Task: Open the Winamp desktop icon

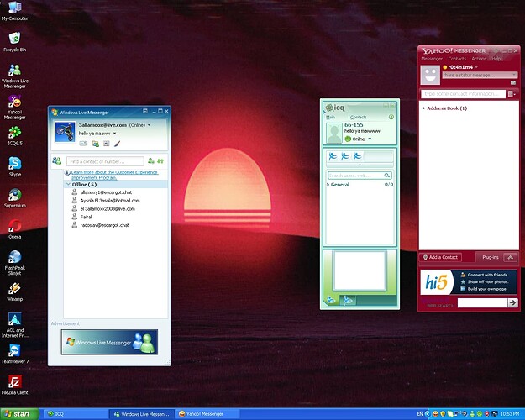Action: coord(15,291)
